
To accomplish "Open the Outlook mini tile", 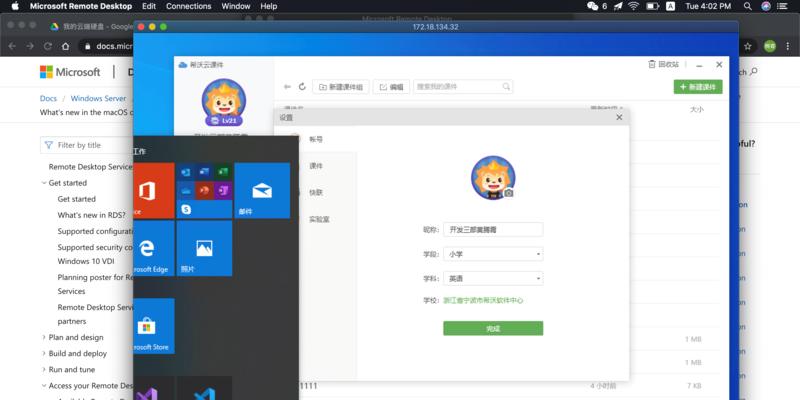I will (186, 172).
